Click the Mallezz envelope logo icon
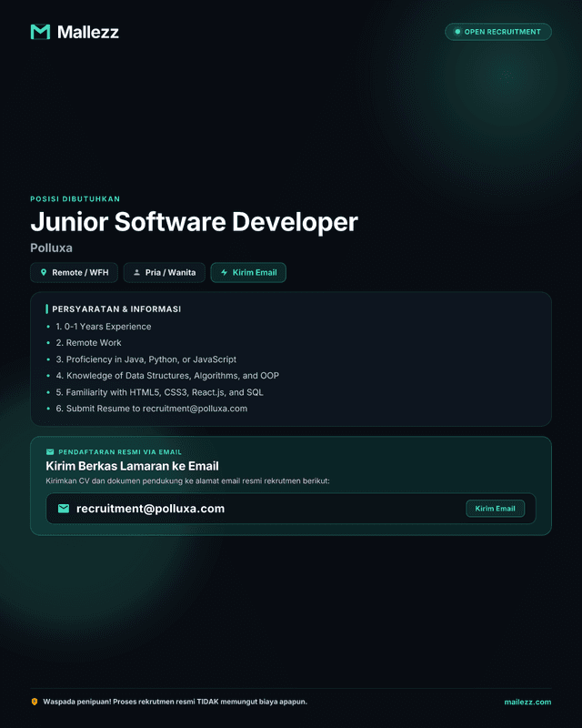 pyautogui.click(x=40, y=32)
